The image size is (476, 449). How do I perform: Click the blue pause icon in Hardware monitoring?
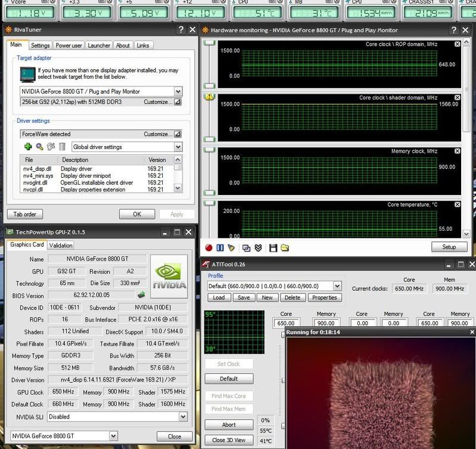(220, 247)
